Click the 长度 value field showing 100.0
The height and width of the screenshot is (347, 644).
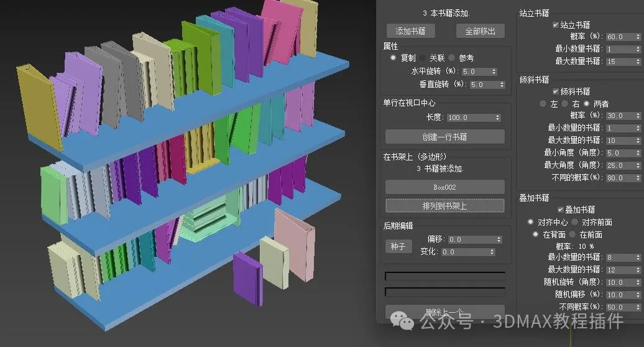471,118
